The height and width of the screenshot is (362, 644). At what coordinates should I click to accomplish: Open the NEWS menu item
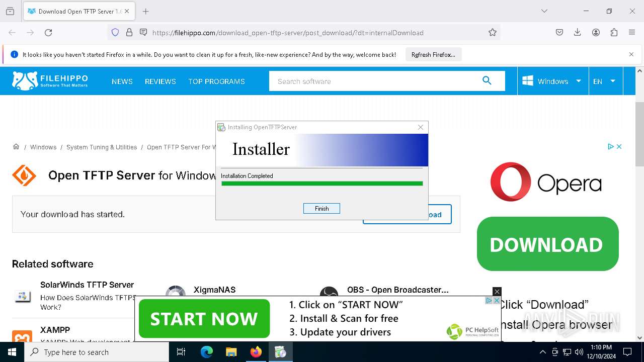pos(122,81)
